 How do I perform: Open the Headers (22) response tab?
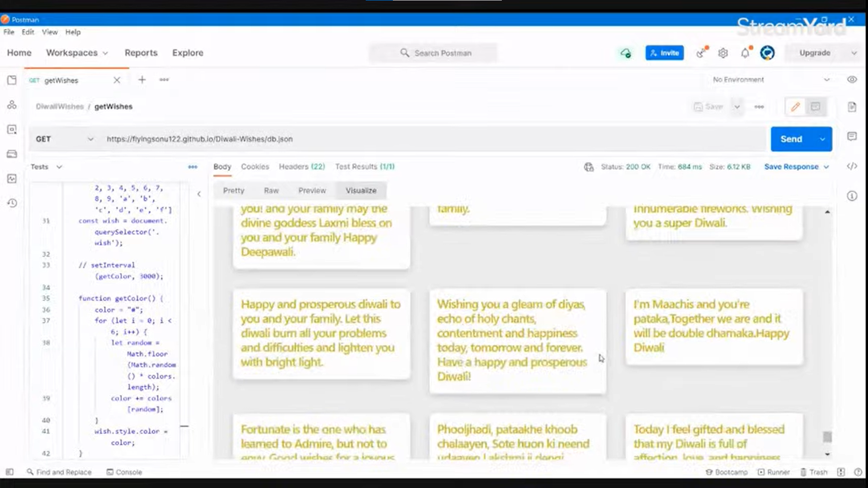click(302, 167)
